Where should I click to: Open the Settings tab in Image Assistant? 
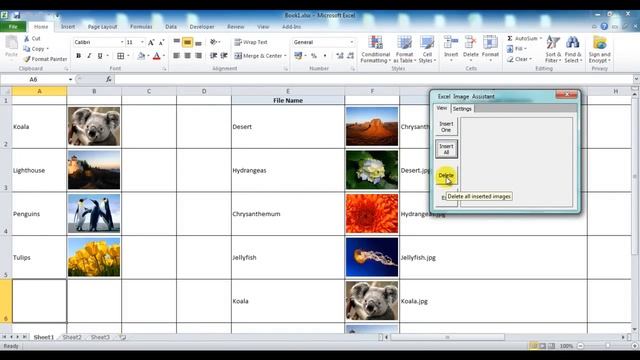point(462,109)
